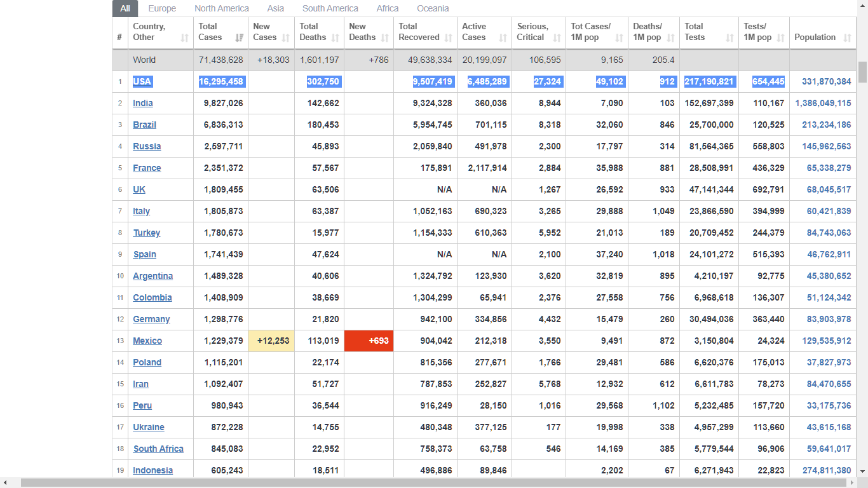Open the India country link
Image resolution: width=868 pixels, height=488 pixels.
pyautogui.click(x=143, y=103)
